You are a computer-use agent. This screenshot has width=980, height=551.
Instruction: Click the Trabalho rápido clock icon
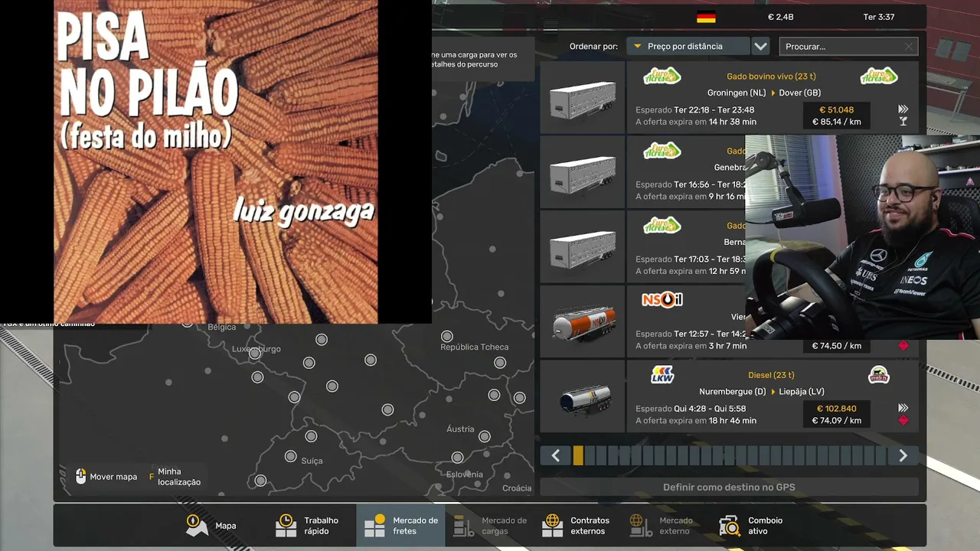(x=286, y=526)
